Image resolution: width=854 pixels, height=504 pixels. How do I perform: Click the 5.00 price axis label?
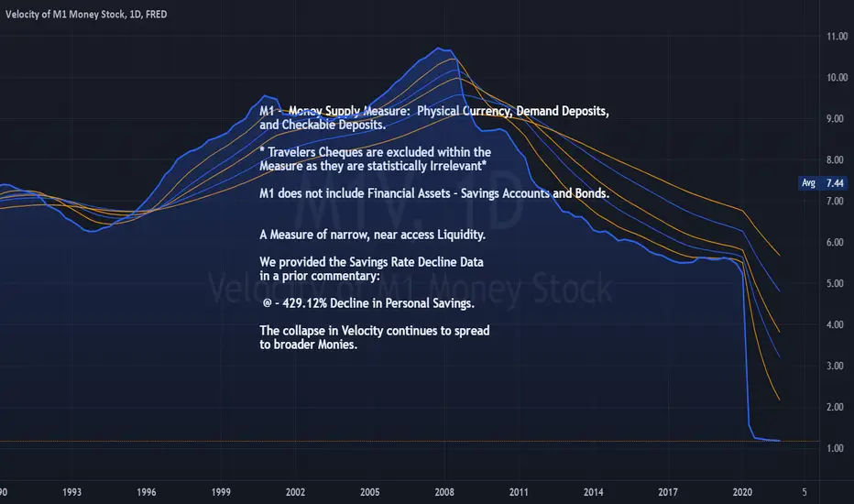(x=835, y=283)
